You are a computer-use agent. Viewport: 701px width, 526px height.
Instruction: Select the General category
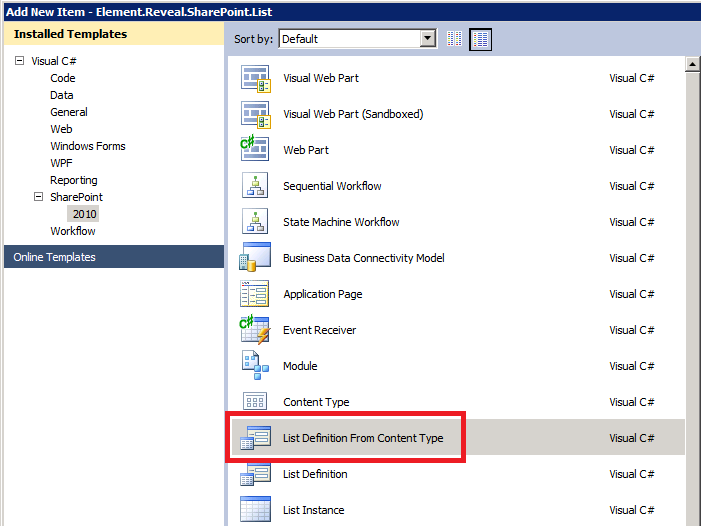(x=69, y=112)
